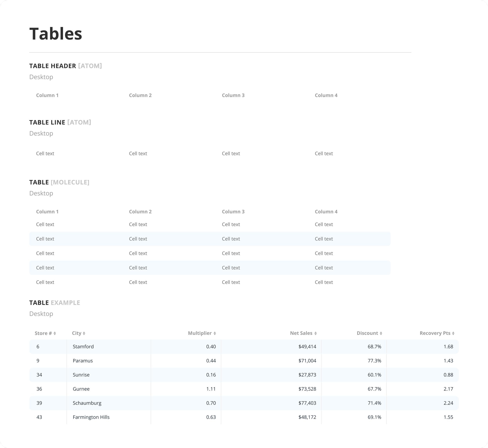Click Farmington Hills city cell

click(x=91, y=417)
